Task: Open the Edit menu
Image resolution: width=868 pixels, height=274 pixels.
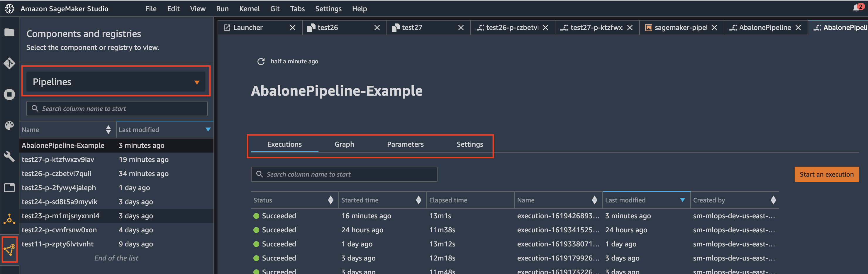Action: point(173,9)
